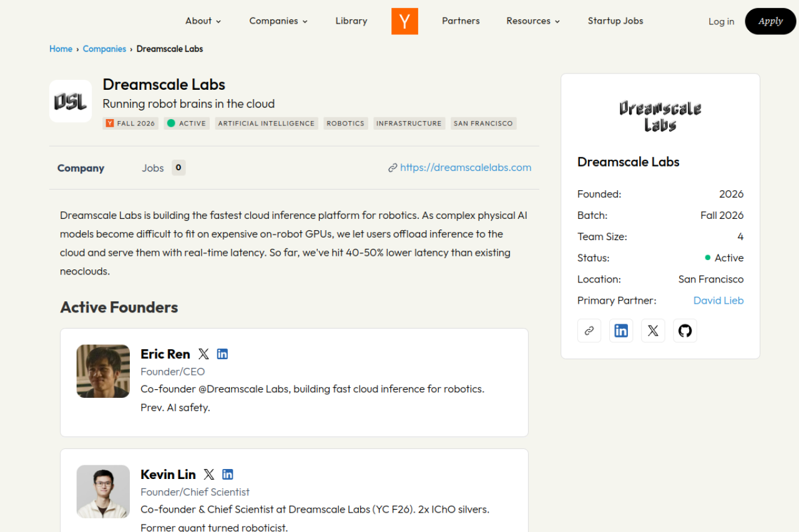Click Eric Ren's profile photo

[x=103, y=371]
